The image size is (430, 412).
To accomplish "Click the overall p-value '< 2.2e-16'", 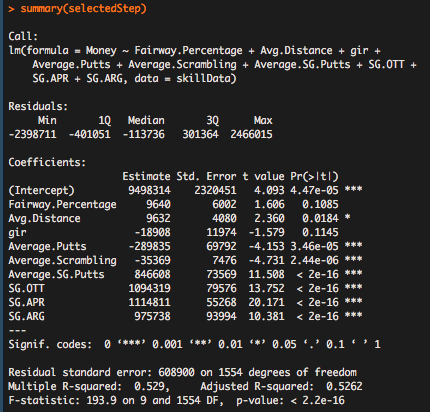I will 317,400.
